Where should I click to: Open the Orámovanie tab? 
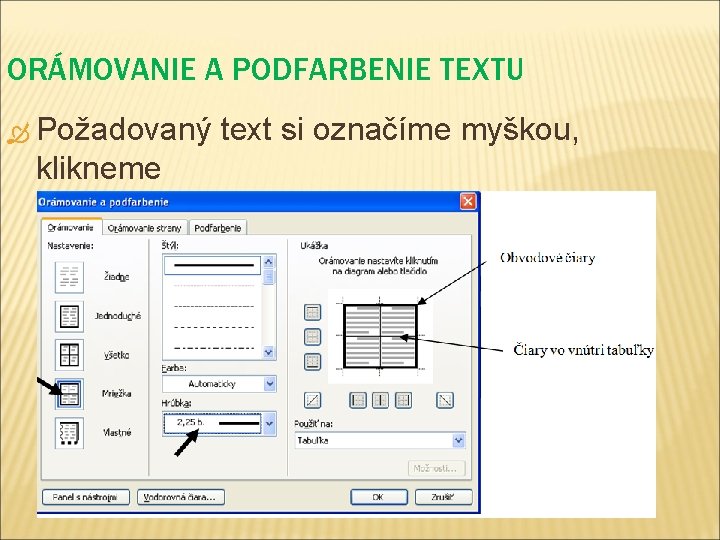71,227
